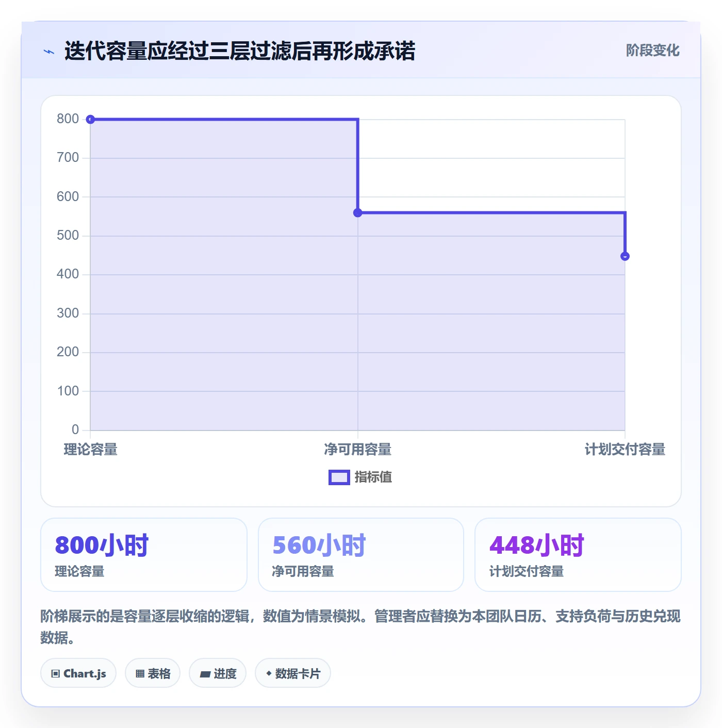Image resolution: width=722 pixels, height=728 pixels.
Task: Click the 指标值 legend label
Action: click(x=373, y=477)
